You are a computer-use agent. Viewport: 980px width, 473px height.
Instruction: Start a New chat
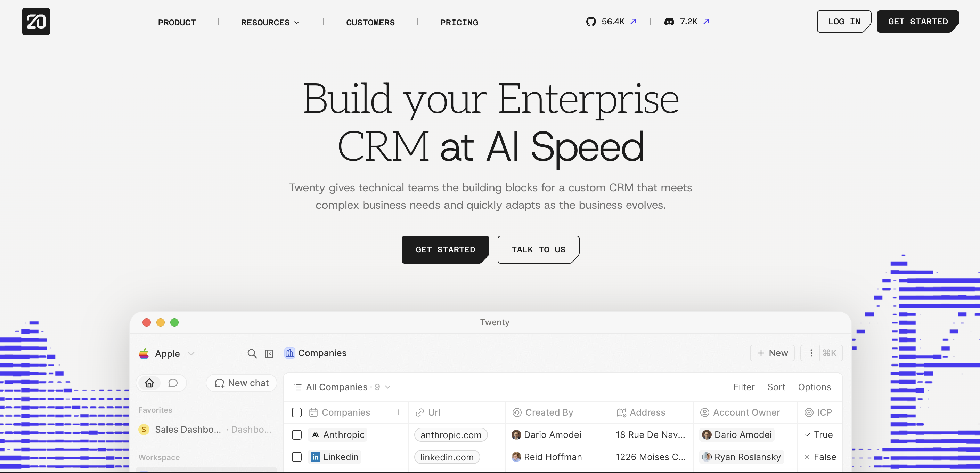[242, 383]
